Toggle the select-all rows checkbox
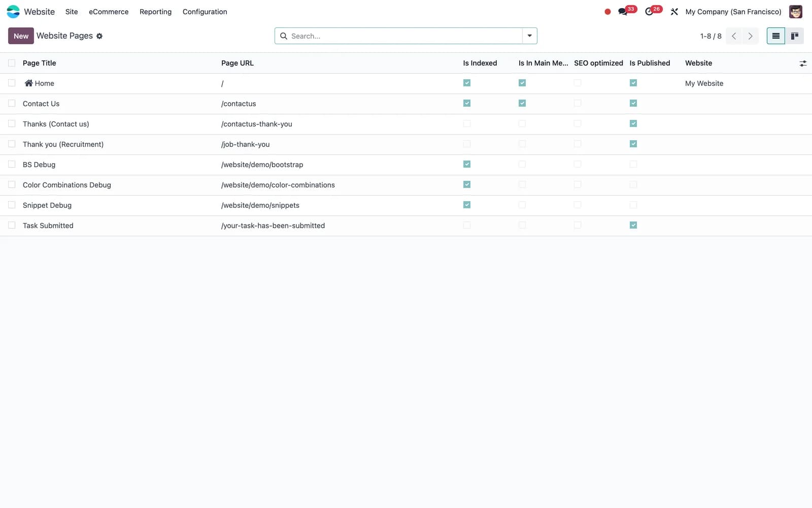Screen dimensions: 812x508 [12, 63]
